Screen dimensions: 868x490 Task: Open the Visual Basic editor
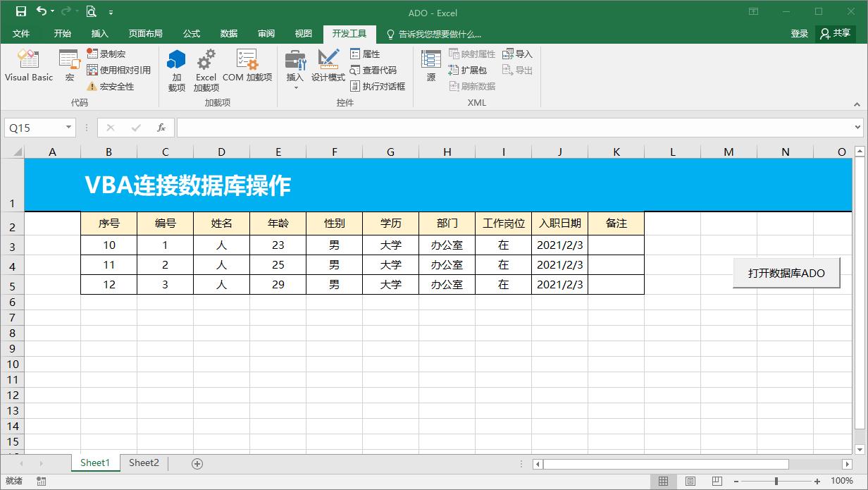point(28,66)
